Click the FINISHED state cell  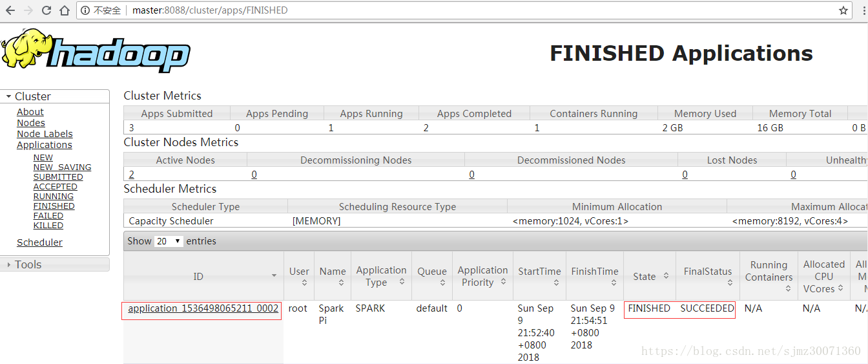pyautogui.click(x=649, y=308)
